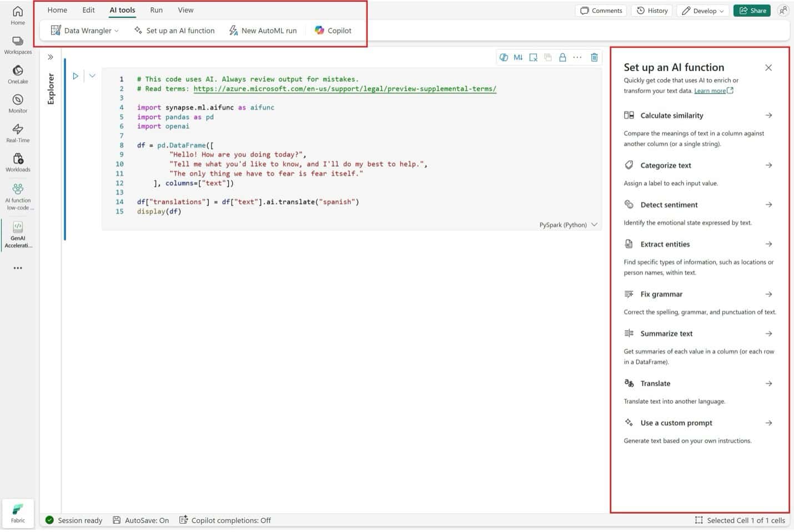
Task: Choose Use a custom prompt function
Action: (698, 423)
